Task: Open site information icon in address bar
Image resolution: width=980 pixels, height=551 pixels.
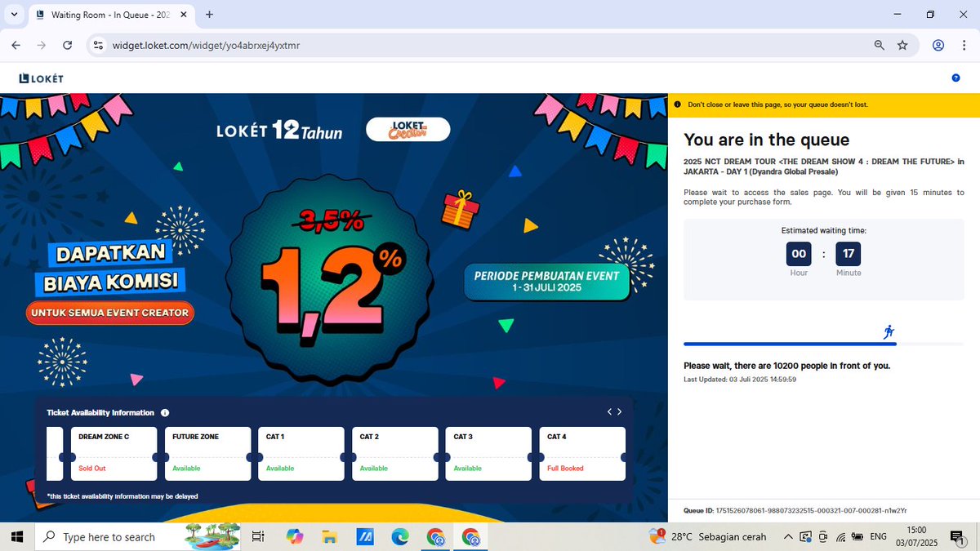Action: (x=98, y=46)
